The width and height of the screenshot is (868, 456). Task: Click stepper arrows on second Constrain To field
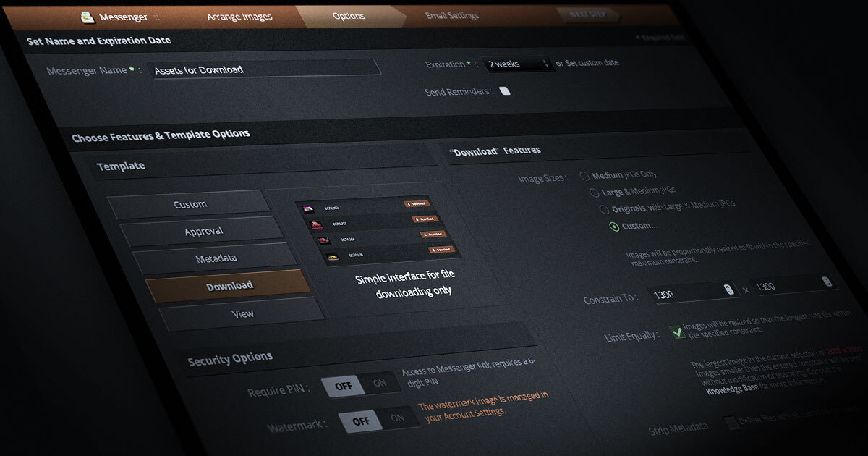(x=826, y=282)
